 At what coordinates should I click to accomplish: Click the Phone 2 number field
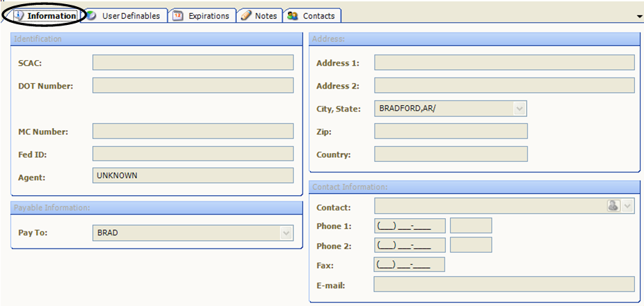[410, 245]
